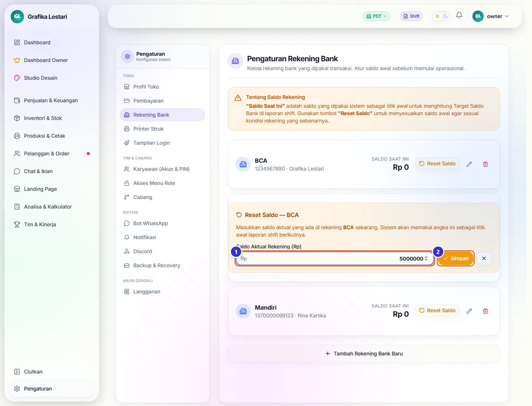
Task: Open the PST cabang dropdown
Action: point(376,16)
